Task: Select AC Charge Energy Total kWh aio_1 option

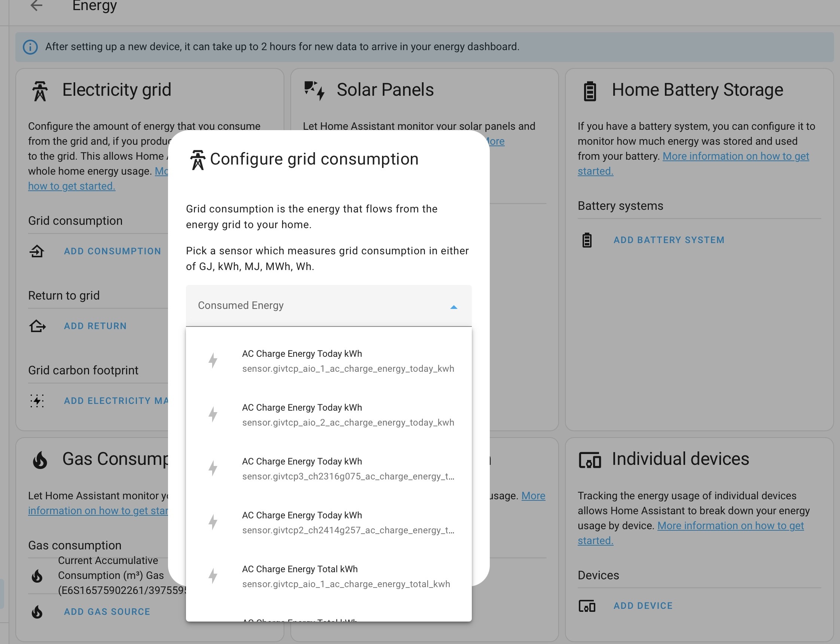Action: tap(329, 577)
